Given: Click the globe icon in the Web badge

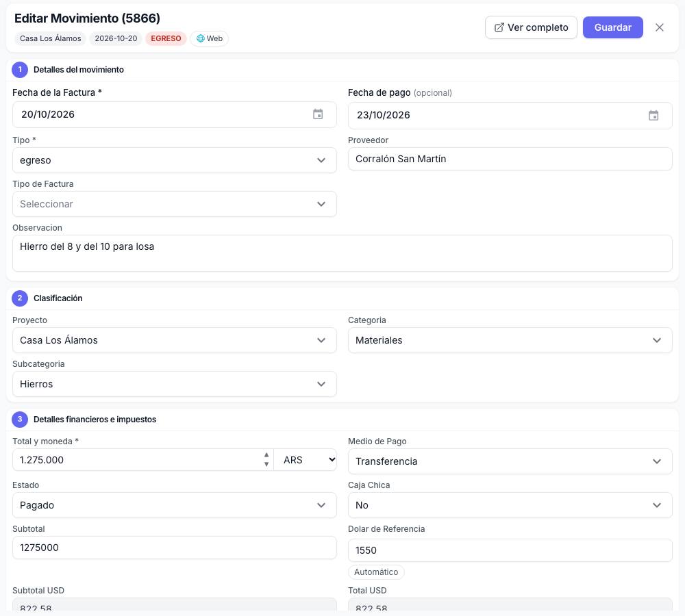Looking at the screenshot, I should [x=201, y=38].
